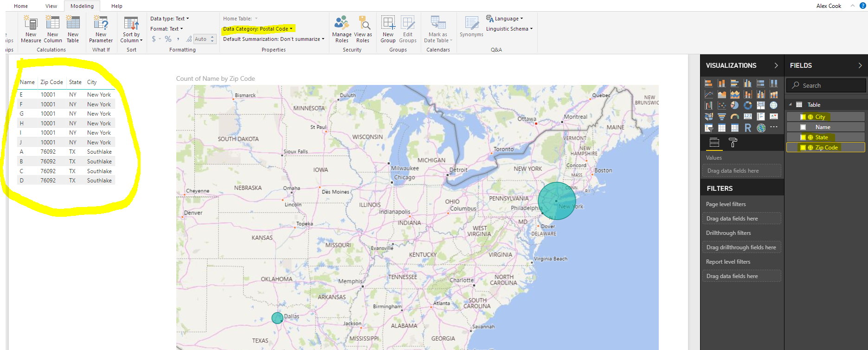Toggle the State field checkbox
The width and height of the screenshot is (868, 350).
coord(803,137)
